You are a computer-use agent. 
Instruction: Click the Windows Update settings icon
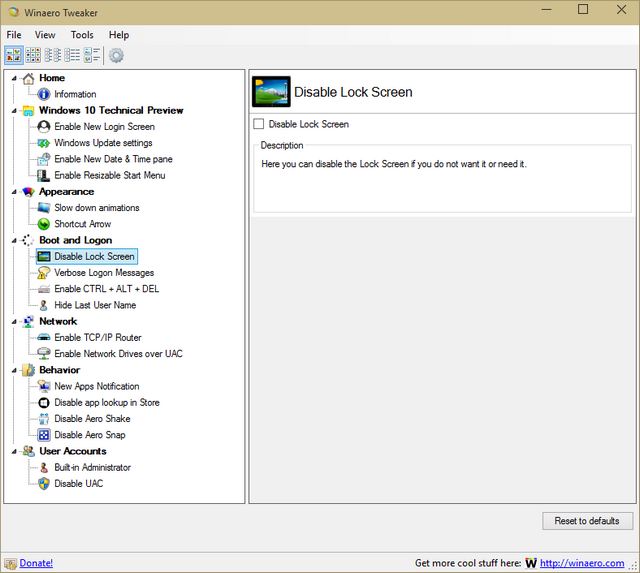click(x=44, y=143)
